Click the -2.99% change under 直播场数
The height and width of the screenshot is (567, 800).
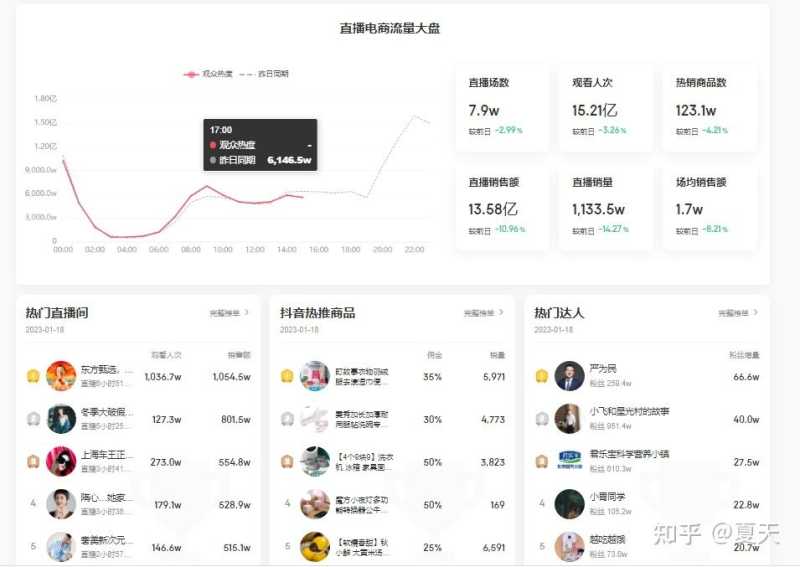click(x=509, y=131)
